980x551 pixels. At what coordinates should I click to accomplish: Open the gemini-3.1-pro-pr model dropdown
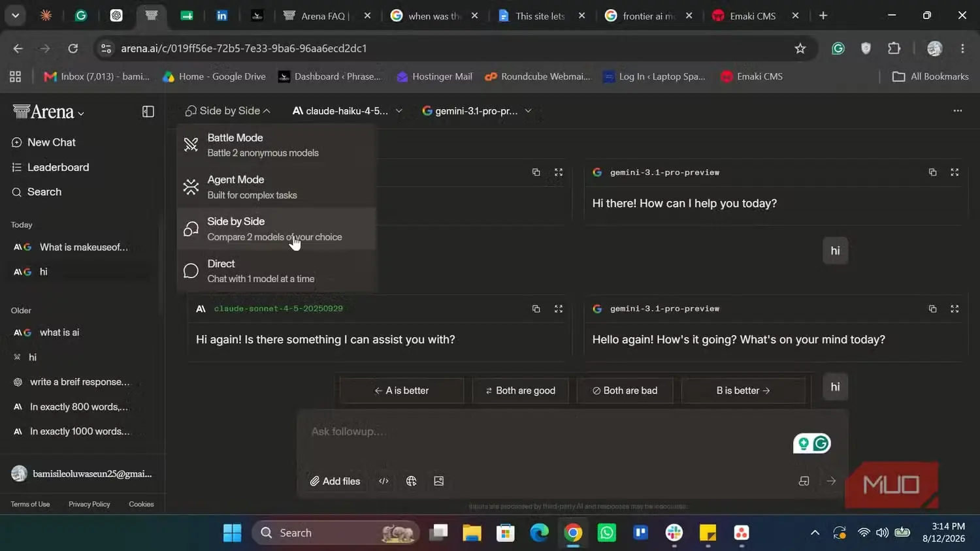477,111
